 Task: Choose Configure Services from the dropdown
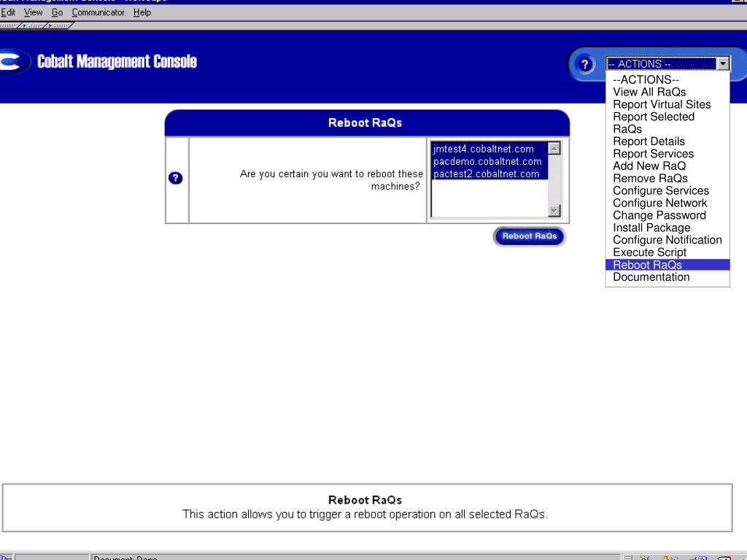tap(667, 191)
